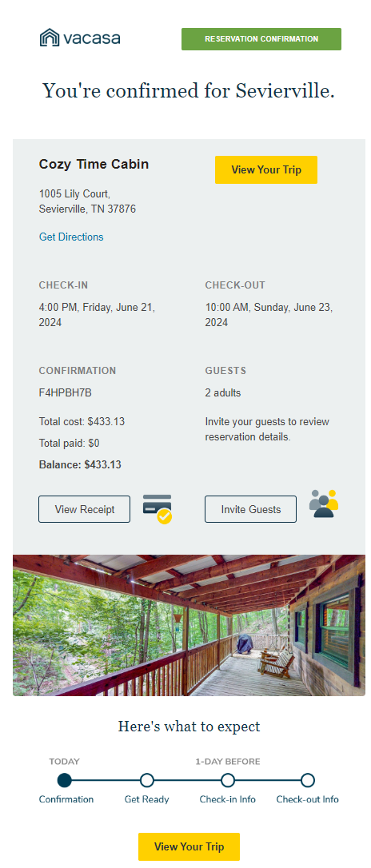
Task: Click the top View Your Trip button
Action: (266, 170)
